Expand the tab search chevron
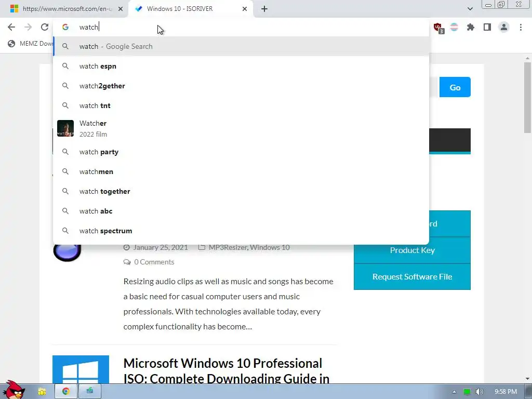 point(470,9)
